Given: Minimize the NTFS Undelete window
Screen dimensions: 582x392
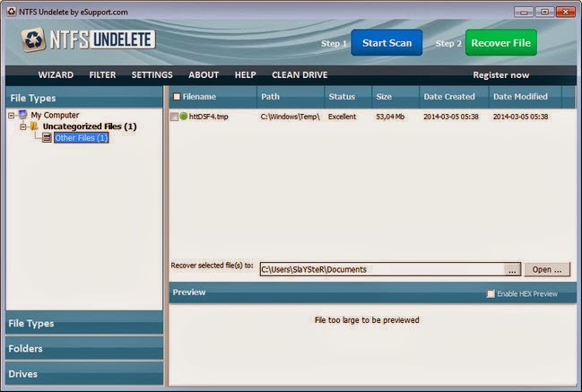Looking at the screenshot, I should [x=524, y=13].
